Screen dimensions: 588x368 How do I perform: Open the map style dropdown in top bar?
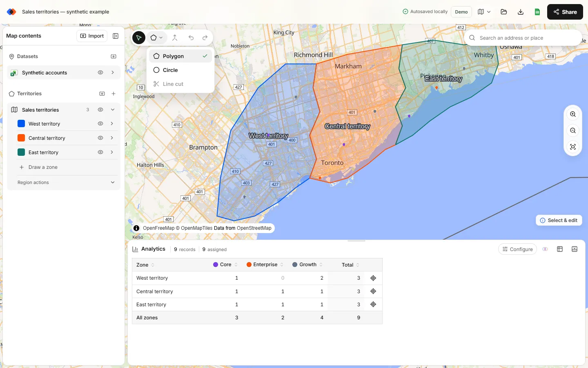484,12
